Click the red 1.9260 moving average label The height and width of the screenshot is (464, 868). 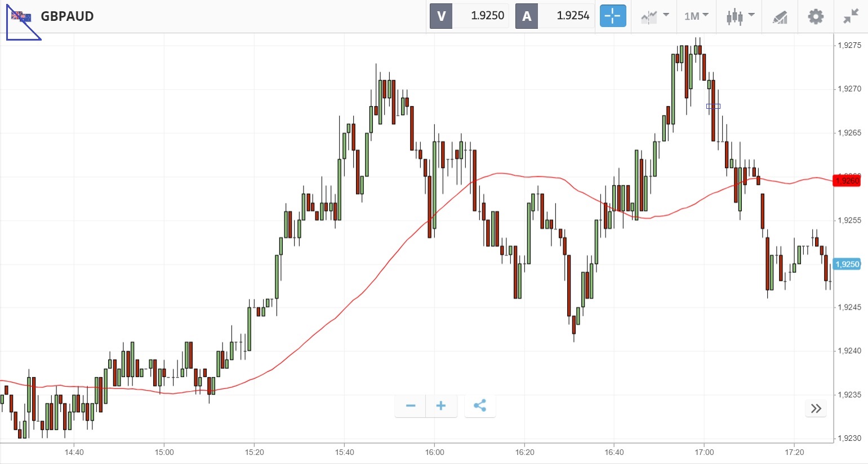[x=847, y=181]
